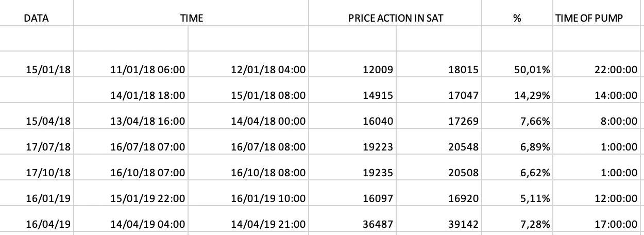Select the TIME OF PUMP header cell
The image size is (644, 235).
[x=598, y=19]
